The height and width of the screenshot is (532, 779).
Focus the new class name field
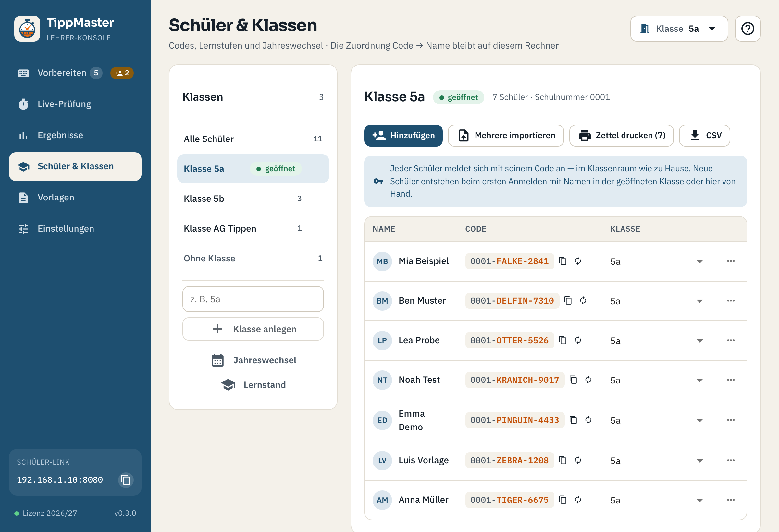pos(253,299)
